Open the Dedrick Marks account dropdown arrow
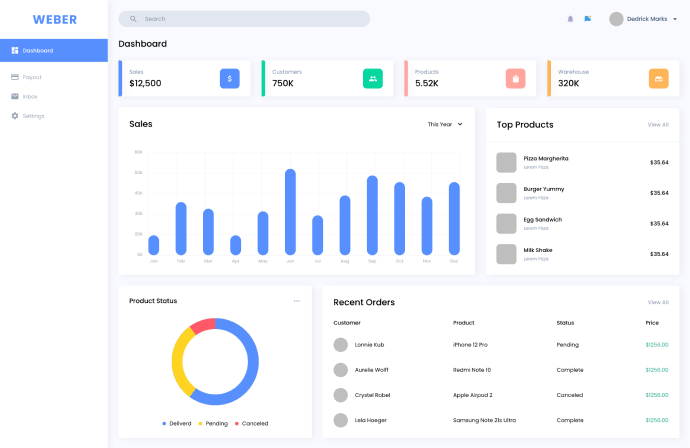 675,19
